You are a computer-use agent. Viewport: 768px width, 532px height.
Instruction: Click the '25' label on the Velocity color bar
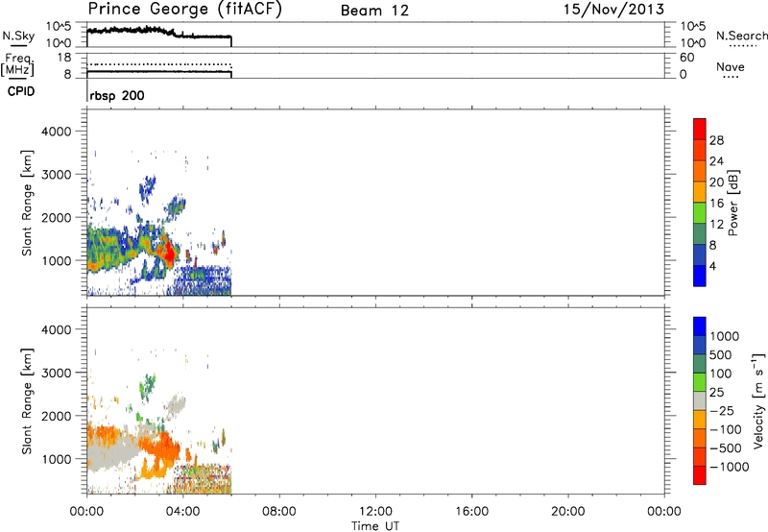(717, 393)
